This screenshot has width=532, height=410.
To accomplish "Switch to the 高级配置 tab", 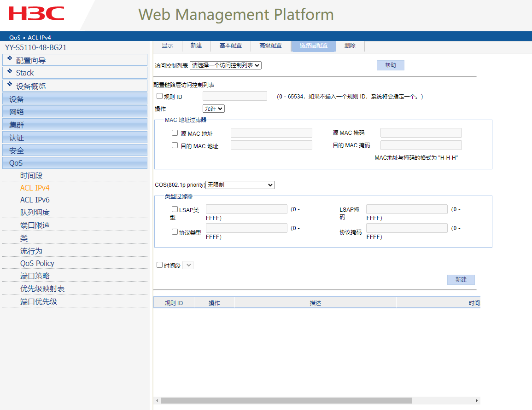I will 270,46.
